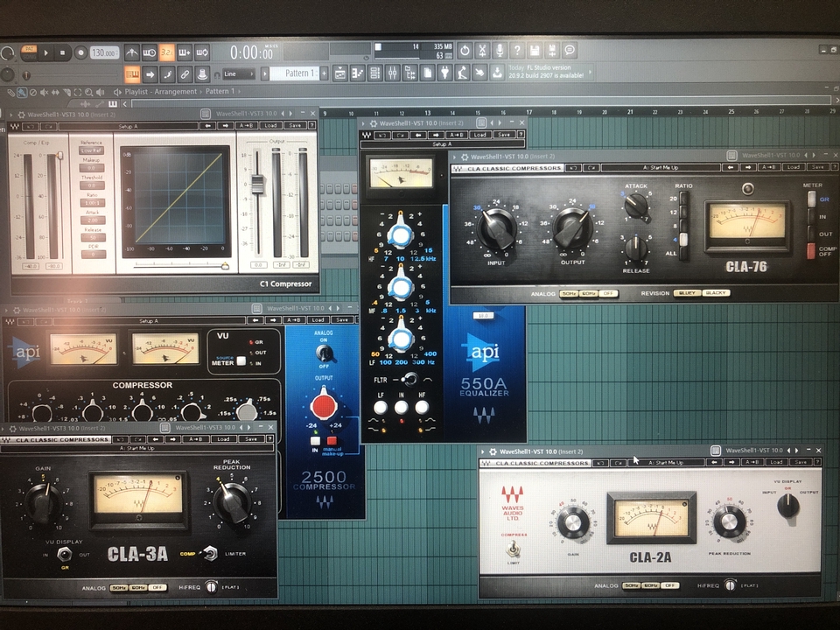Image resolution: width=840 pixels, height=630 pixels.
Task: Open API 550A Setup A preset menu
Action: (x=442, y=144)
